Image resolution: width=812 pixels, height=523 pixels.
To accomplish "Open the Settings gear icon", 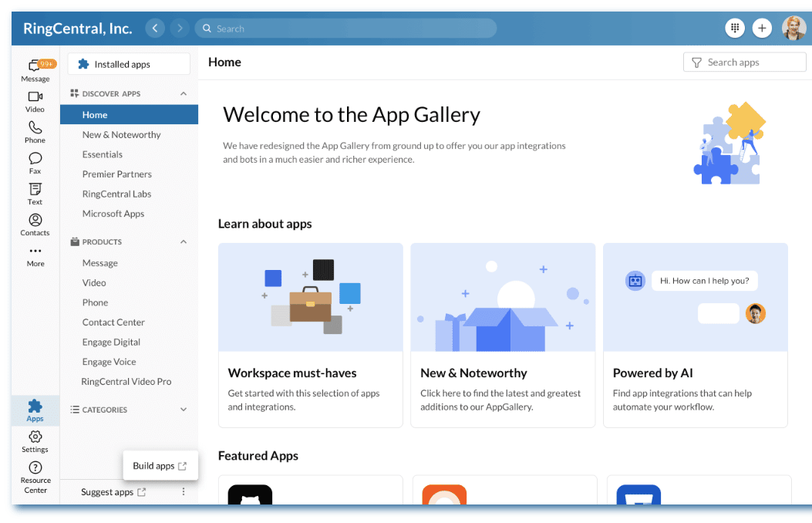I will (35, 437).
